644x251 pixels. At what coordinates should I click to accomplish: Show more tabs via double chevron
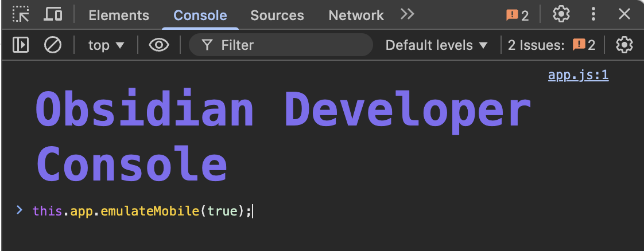(x=408, y=14)
